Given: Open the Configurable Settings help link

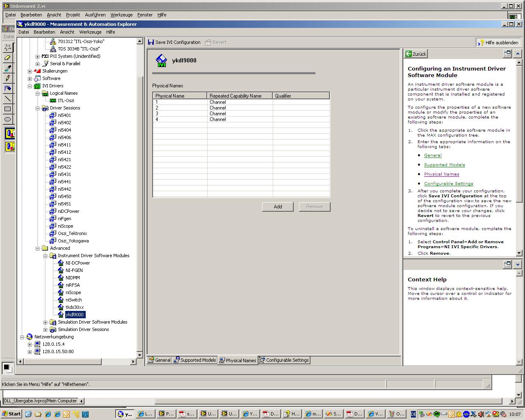Looking at the screenshot, I should [449, 184].
